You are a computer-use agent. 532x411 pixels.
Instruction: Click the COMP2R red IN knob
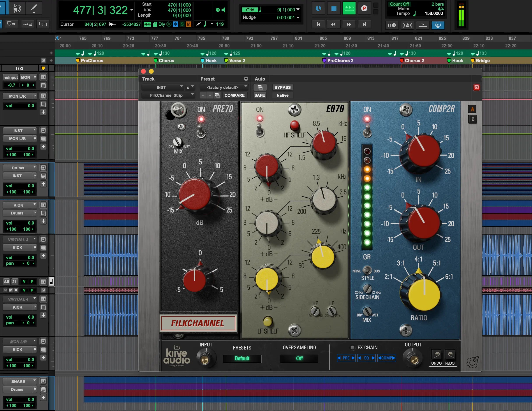coord(424,151)
